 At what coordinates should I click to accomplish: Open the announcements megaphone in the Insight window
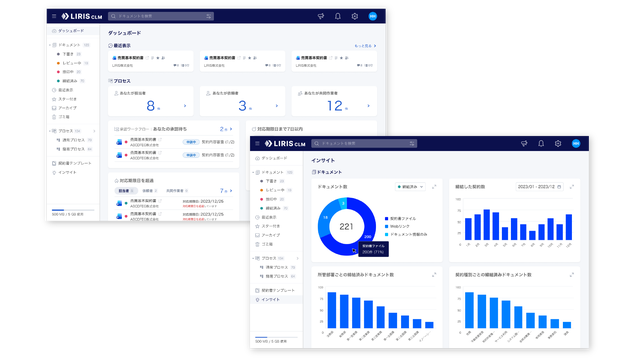pyautogui.click(x=524, y=144)
